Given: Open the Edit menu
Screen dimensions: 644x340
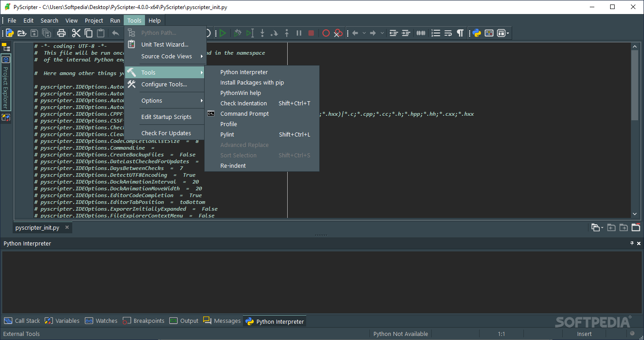Looking at the screenshot, I should pyautogui.click(x=28, y=20).
